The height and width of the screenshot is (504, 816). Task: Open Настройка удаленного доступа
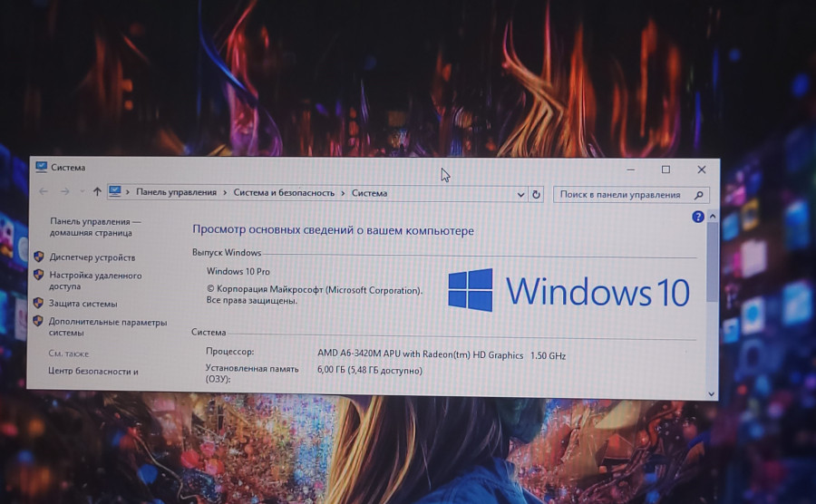pos(95,280)
